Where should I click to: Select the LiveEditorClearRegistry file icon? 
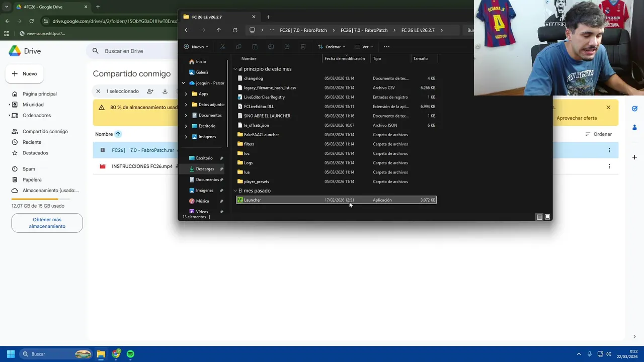pyautogui.click(x=240, y=97)
